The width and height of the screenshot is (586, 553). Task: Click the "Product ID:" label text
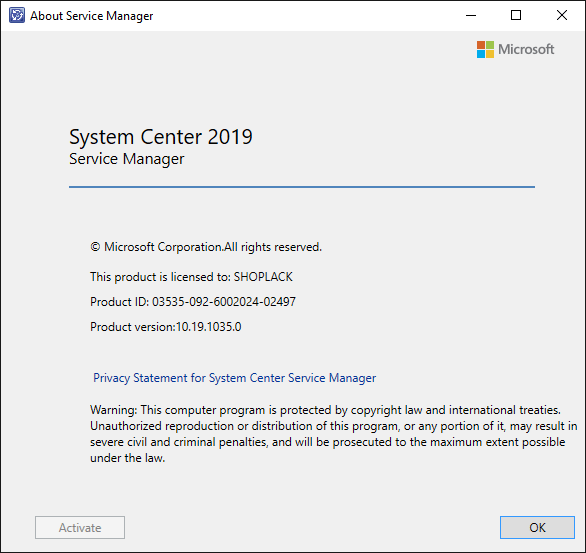click(x=120, y=302)
